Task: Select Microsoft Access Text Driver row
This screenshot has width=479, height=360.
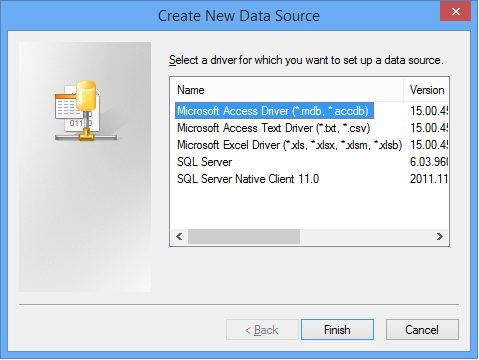Action: (273, 128)
